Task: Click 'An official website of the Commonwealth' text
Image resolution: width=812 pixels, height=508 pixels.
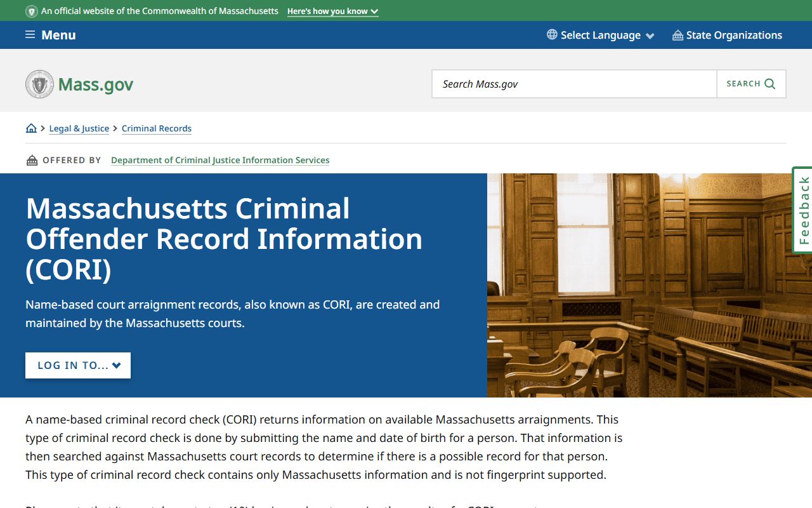Action: click(x=160, y=11)
